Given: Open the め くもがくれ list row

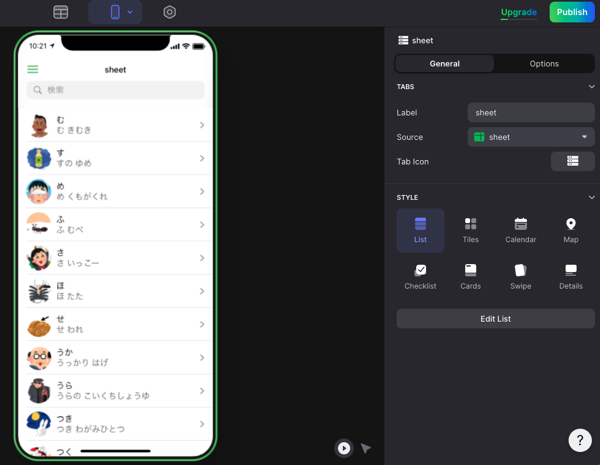Looking at the screenshot, I should (115, 191).
